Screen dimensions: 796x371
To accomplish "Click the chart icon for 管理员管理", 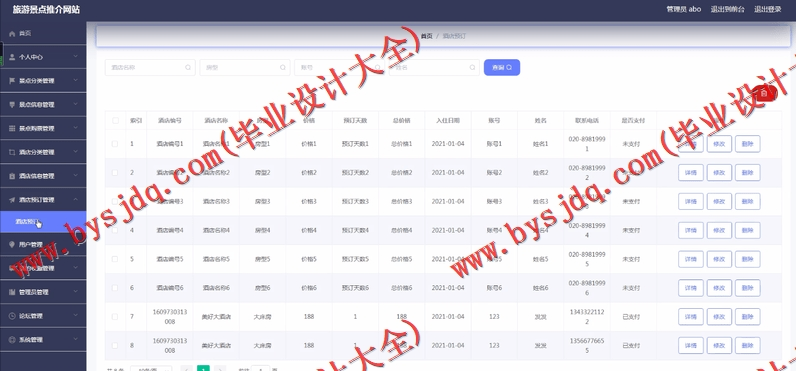I will [x=12, y=292].
